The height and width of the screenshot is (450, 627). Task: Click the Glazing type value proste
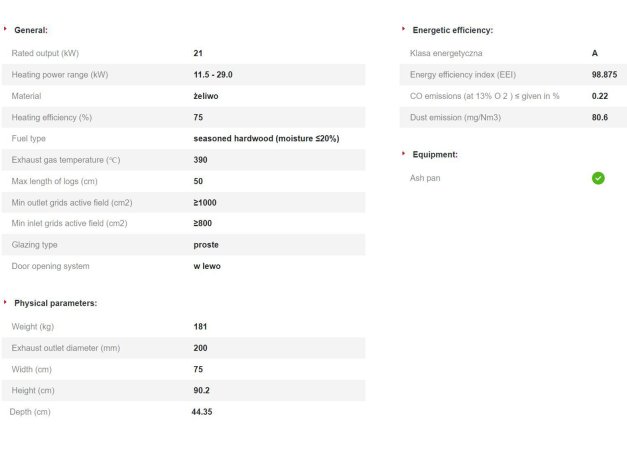(206, 245)
